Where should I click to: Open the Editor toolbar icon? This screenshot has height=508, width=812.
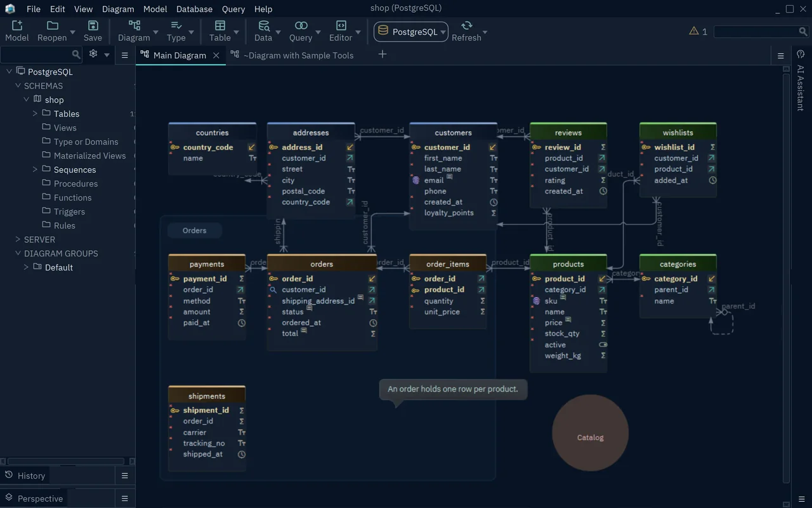pos(341,25)
